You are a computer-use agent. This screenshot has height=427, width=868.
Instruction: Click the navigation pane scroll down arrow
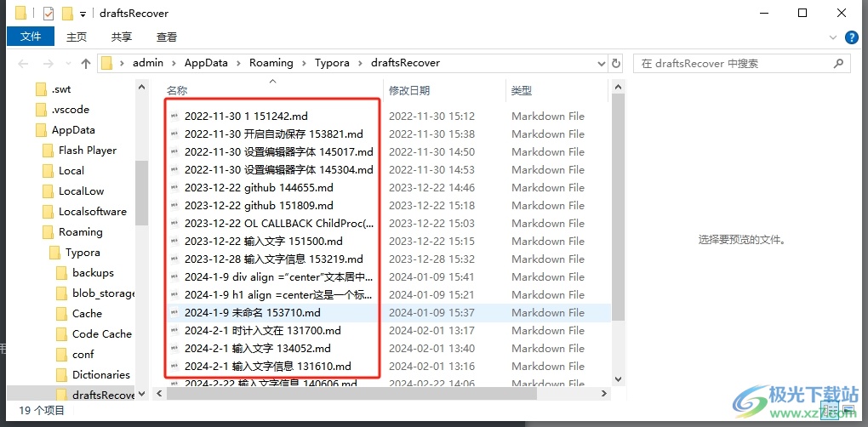click(142, 394)
